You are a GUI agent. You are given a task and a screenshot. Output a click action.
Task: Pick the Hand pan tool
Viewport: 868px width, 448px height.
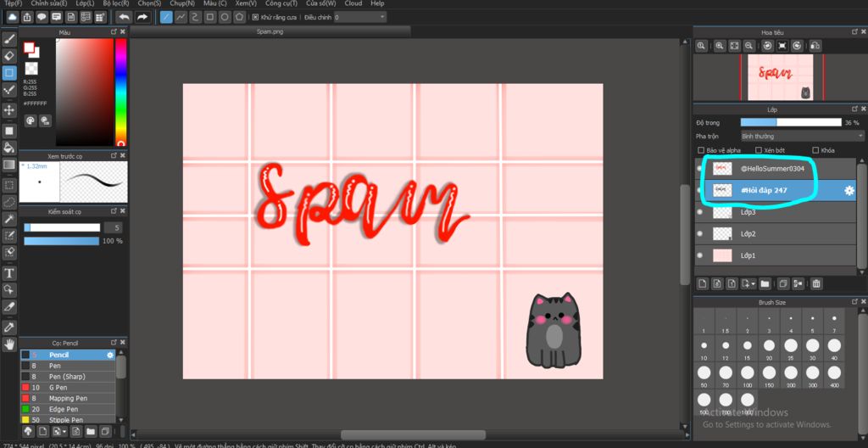(x=9, y=344)
